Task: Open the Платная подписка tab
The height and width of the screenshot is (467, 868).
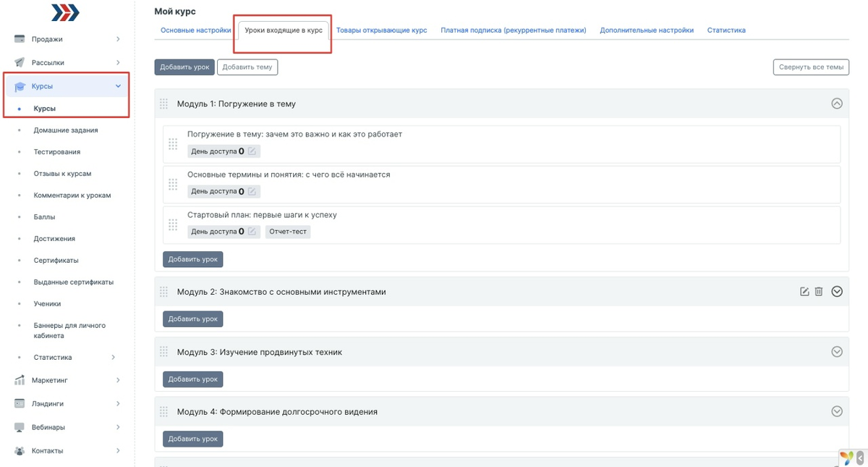Action: click(514, 30)
